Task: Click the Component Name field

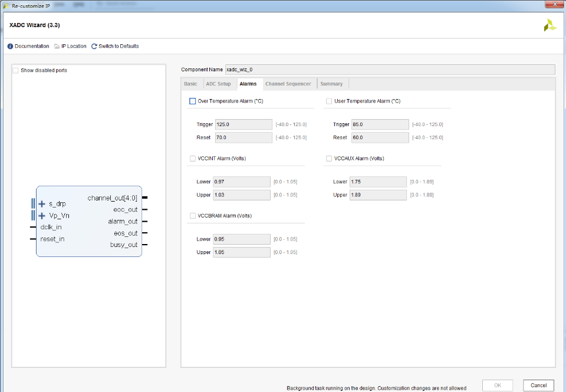Action: (x=390, y=70)
